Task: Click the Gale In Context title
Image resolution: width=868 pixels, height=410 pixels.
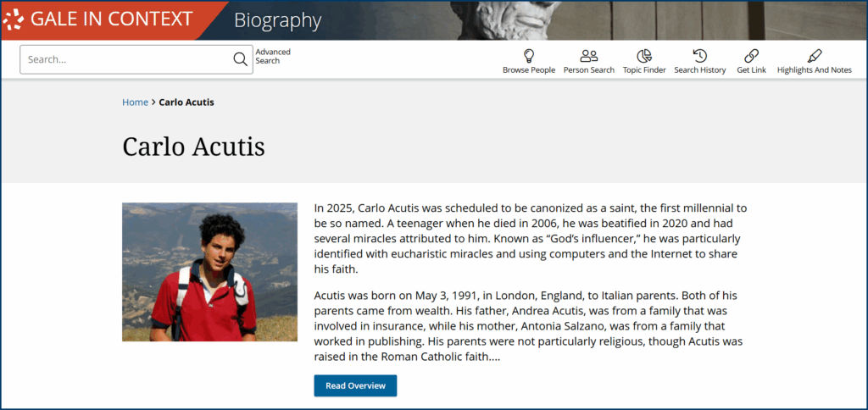Action: pos(112,19)
